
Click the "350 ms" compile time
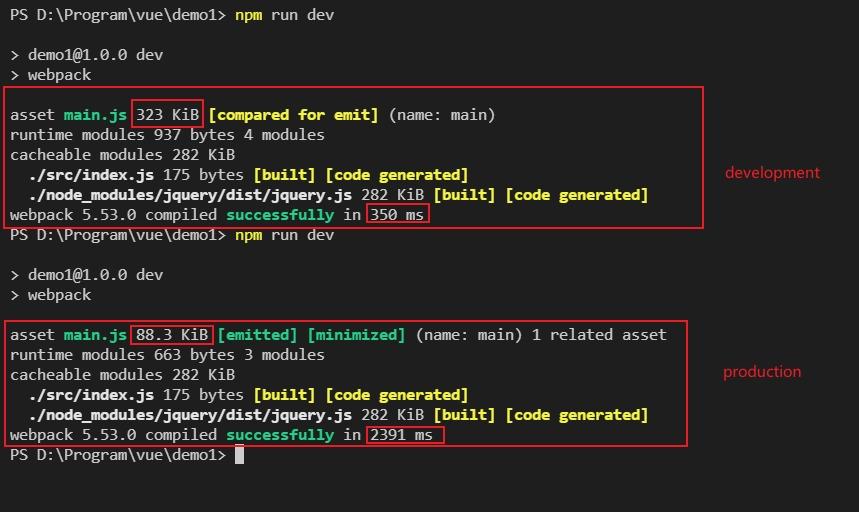(x=397, y=215)
